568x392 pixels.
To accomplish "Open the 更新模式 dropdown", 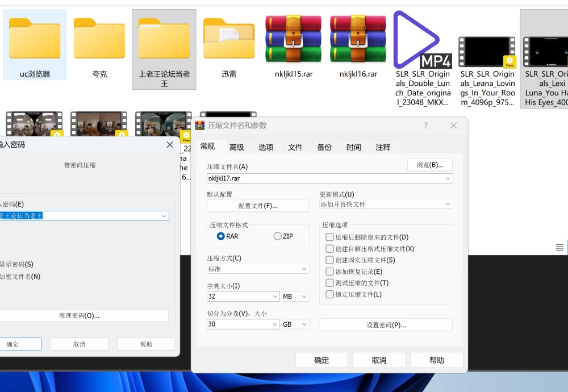I will point(386,205).
